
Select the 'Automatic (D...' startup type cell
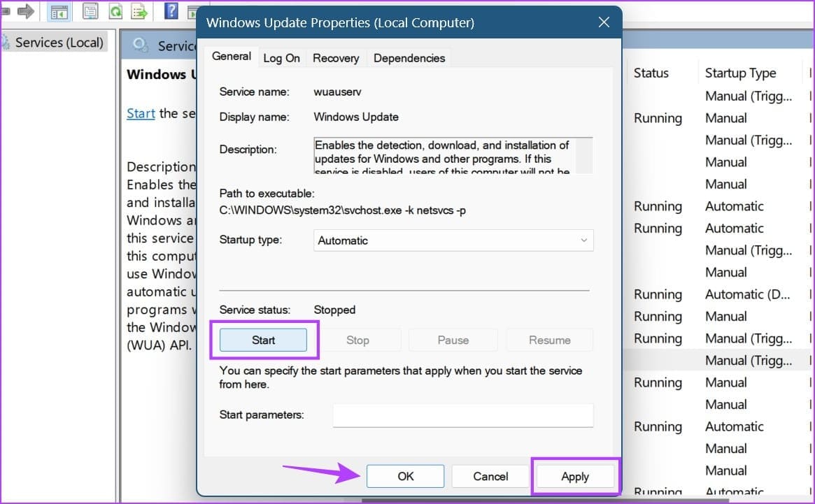747,294
